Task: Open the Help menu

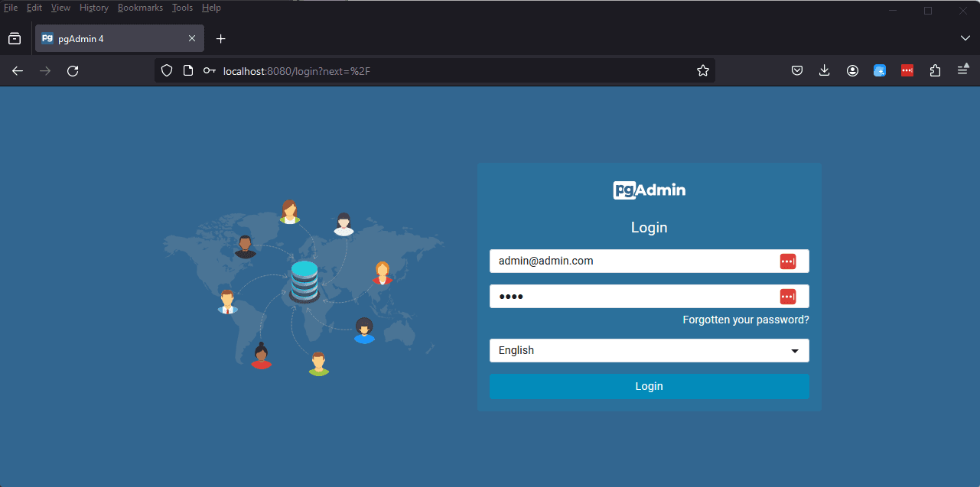Action: pyautogui.click(x=211, y=8)
